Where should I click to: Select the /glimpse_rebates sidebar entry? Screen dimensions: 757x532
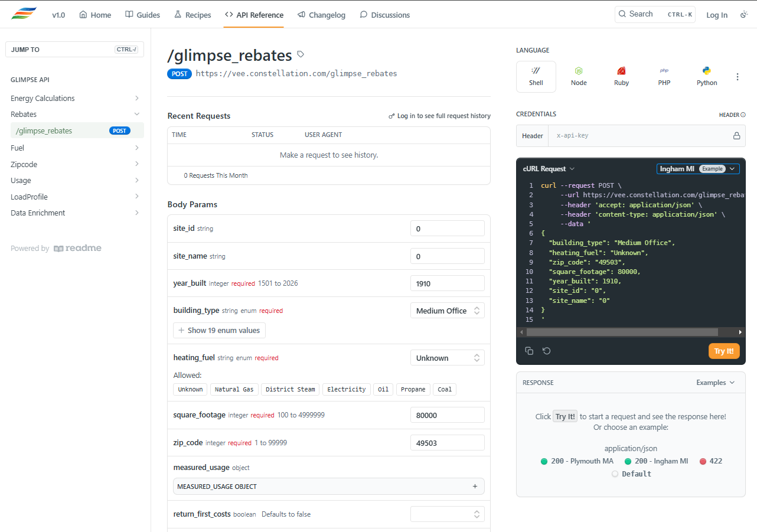pyautogui.click(x=77, y=130)
